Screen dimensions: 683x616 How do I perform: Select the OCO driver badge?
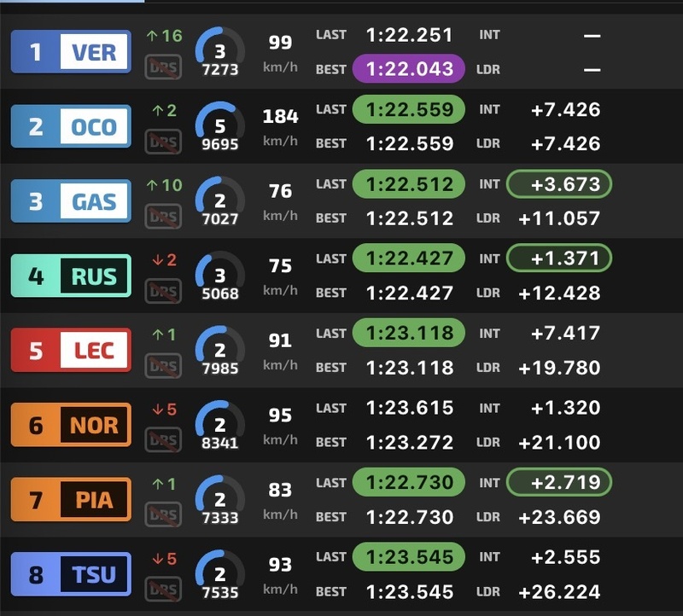click(x=71, y=127)
